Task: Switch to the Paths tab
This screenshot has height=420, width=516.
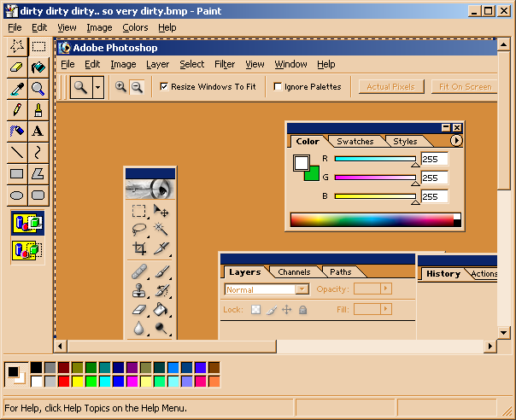Action: (341, 272)
